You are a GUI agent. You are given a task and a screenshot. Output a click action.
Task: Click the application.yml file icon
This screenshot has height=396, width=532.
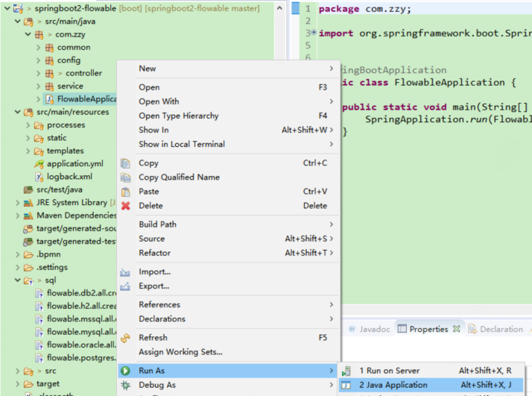39,164
